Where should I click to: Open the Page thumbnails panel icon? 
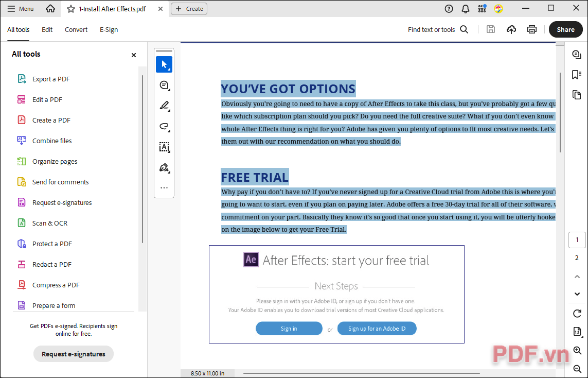coord(577,95)
